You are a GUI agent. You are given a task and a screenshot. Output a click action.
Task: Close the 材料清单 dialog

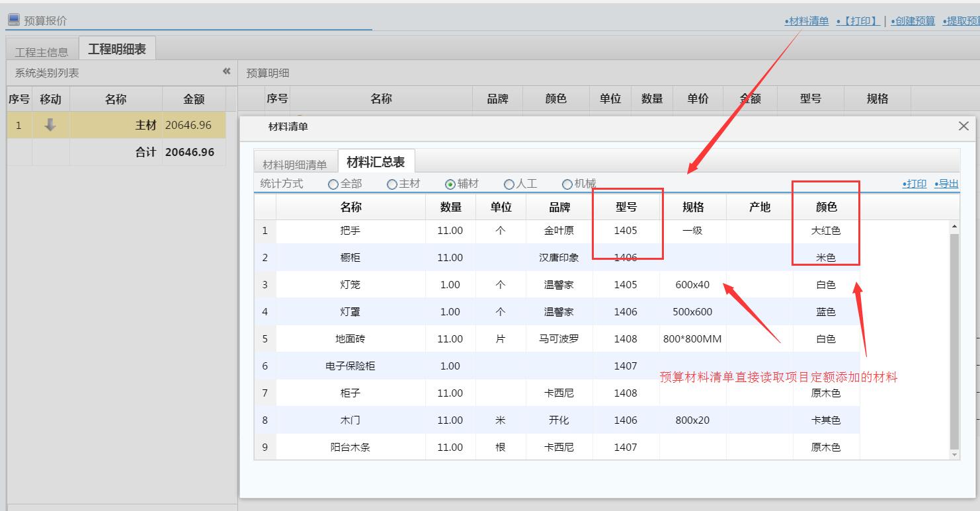point(963,126)
